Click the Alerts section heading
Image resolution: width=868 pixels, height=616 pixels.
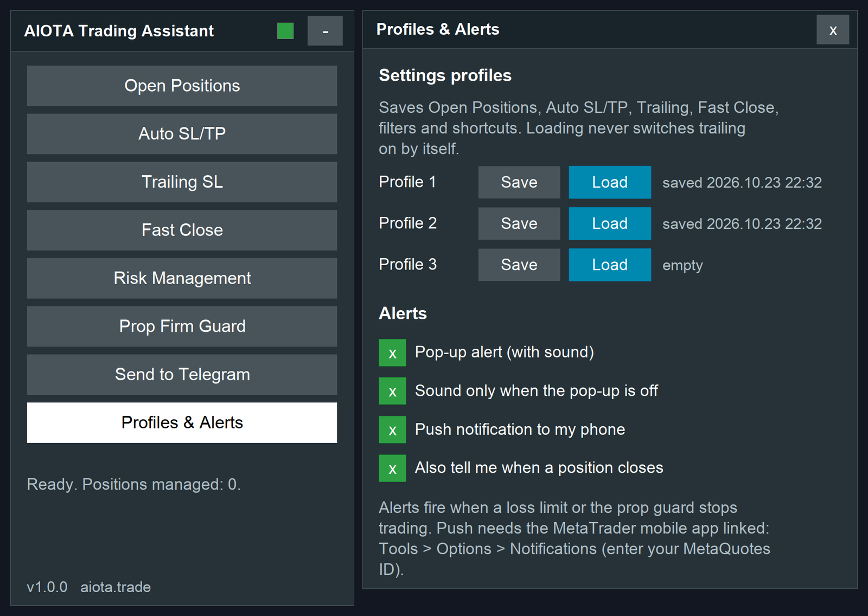pyautogui.click(x=403, y=313)
